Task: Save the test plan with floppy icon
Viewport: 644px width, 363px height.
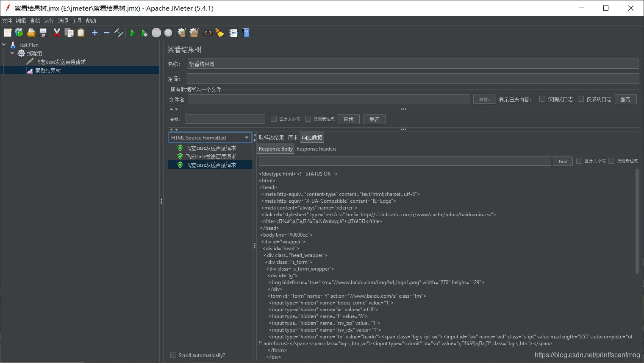Action: point(43,33)
